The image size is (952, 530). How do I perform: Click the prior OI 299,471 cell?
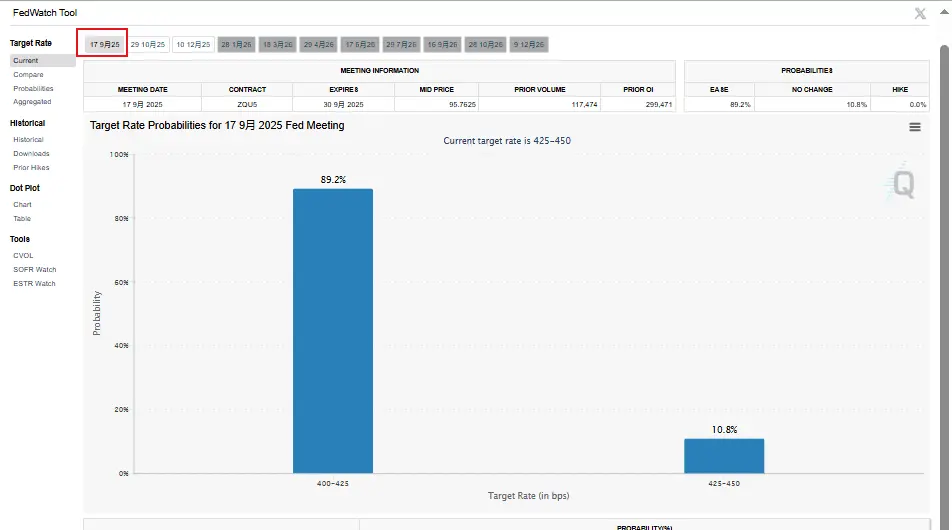pos(638,104)
